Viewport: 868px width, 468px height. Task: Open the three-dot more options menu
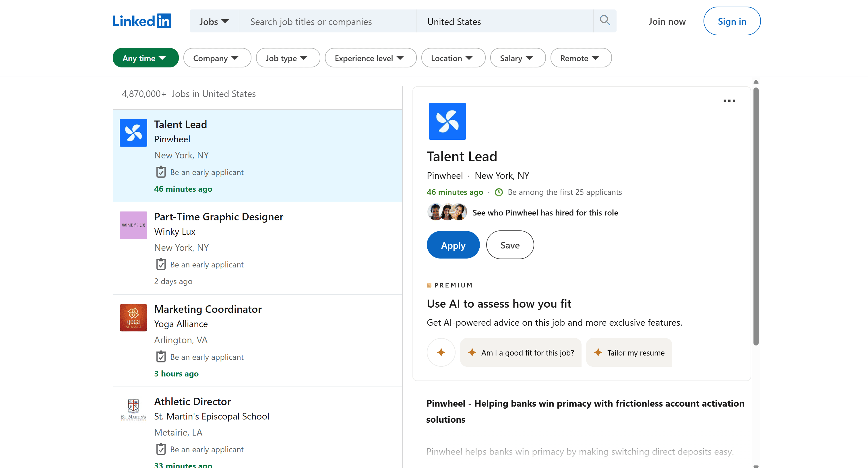(729, 101)
